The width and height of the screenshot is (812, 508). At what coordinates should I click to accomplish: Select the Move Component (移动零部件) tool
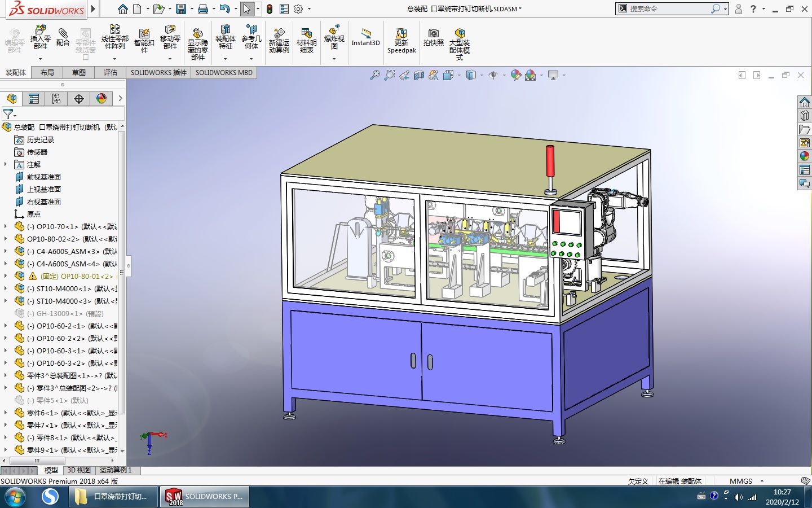pos(170,36)
